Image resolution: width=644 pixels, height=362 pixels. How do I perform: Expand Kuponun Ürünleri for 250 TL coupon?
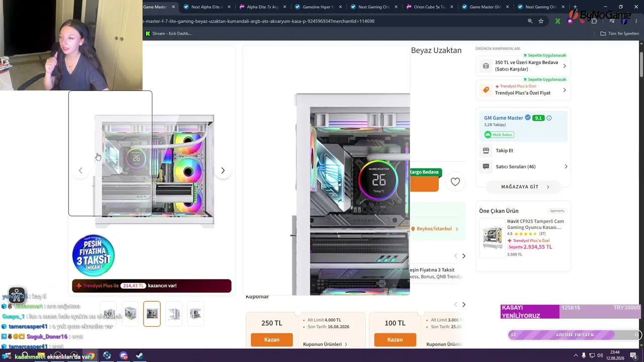326,344
